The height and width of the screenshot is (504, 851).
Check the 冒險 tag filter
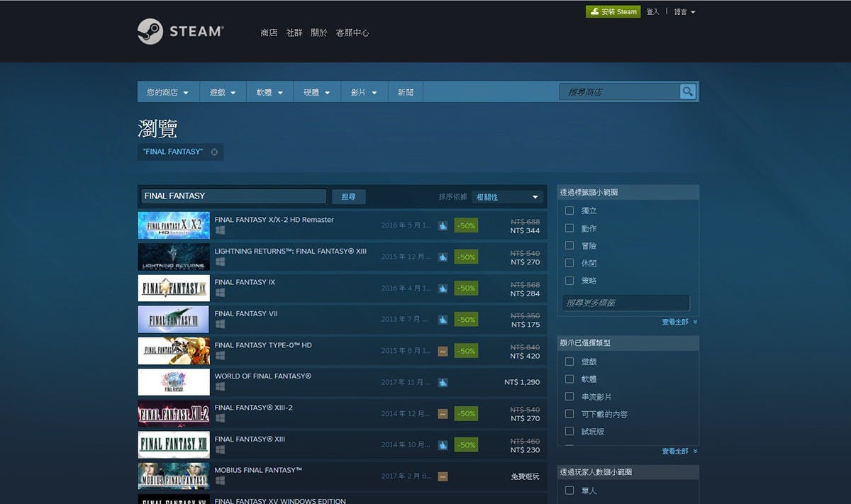coord(569,245)
